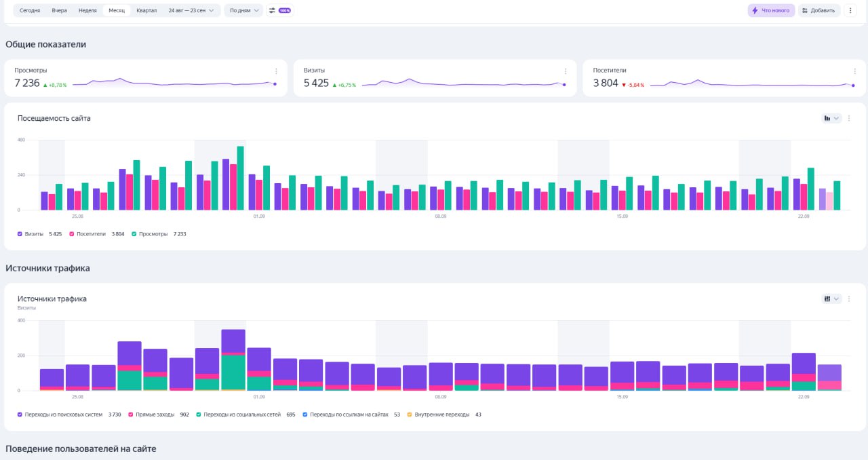
Task: Click the bar chart type icon in Посещаемость сайта
Action: pos(827,118)
